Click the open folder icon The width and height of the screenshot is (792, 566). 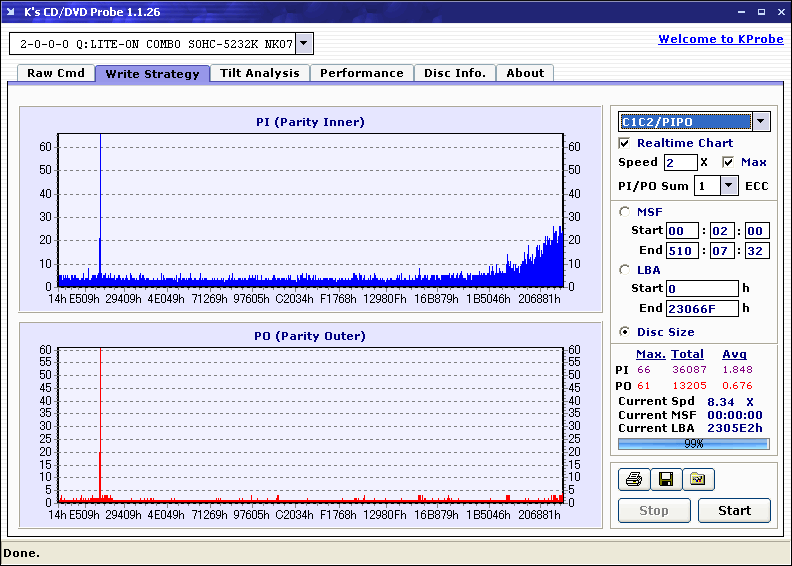(x=698, y=480)
